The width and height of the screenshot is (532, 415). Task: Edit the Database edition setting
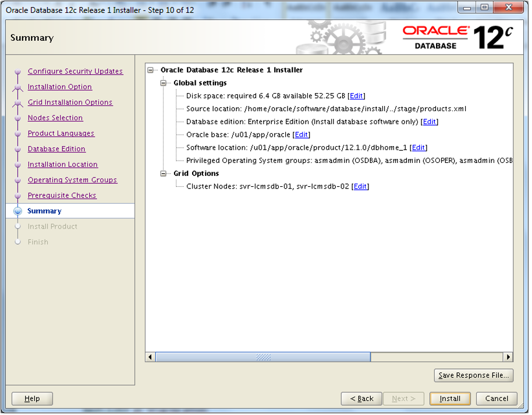coord(430,122)
